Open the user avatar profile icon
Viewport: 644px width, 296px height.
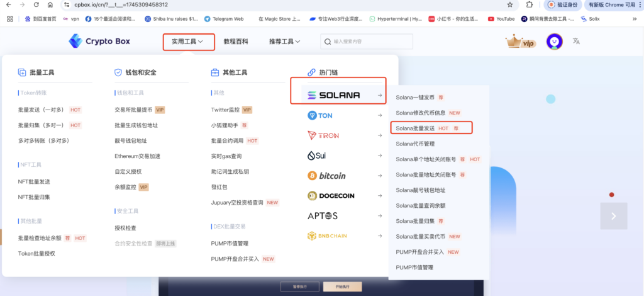pos(555,42)
